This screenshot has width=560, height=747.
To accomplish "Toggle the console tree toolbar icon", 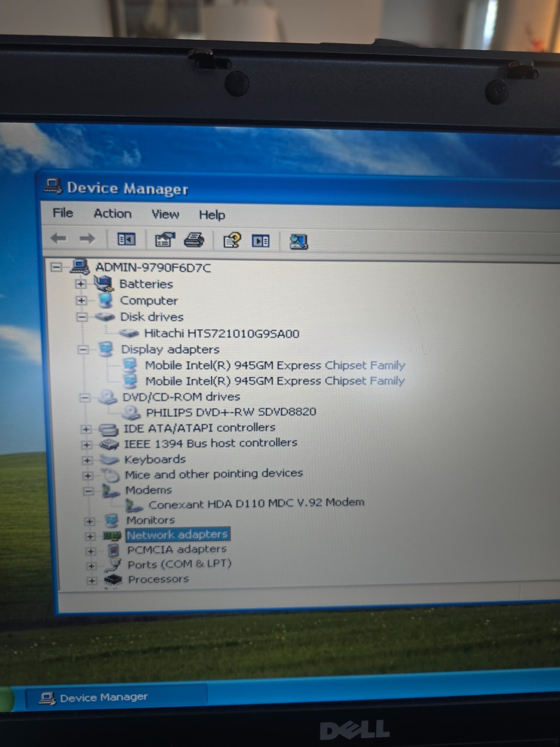I will (x=126, y=240).
